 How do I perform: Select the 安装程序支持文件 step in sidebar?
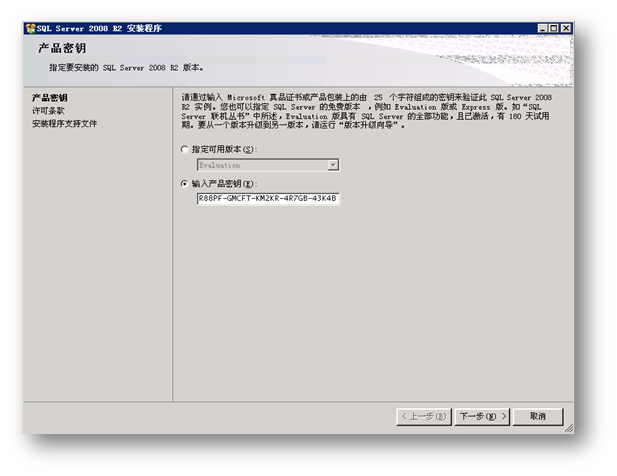64,124
